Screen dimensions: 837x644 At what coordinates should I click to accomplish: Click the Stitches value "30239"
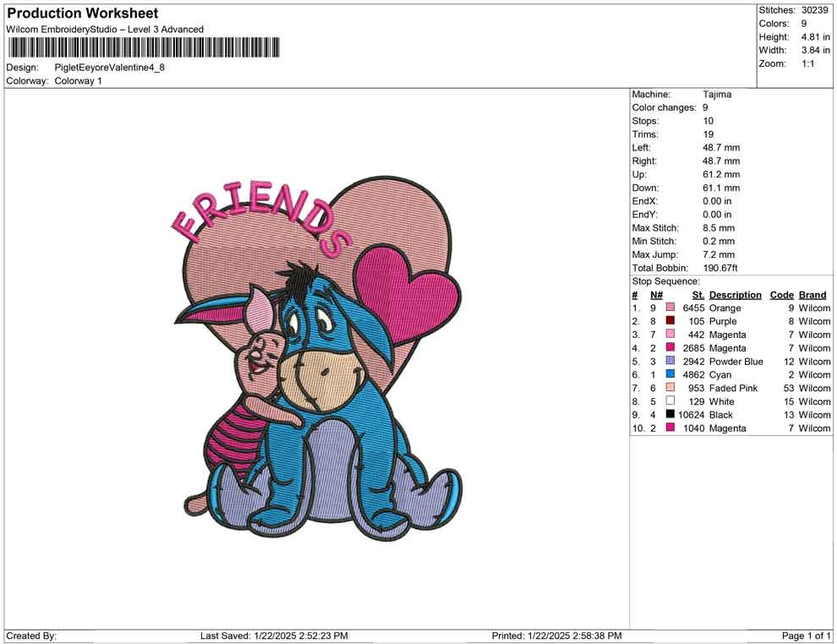814,10
